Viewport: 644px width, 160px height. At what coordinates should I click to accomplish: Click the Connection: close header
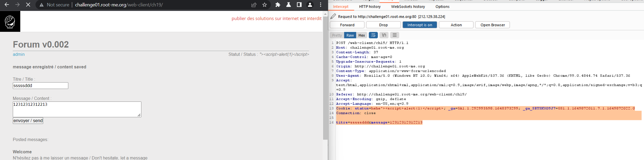click(x=356, y=113)
